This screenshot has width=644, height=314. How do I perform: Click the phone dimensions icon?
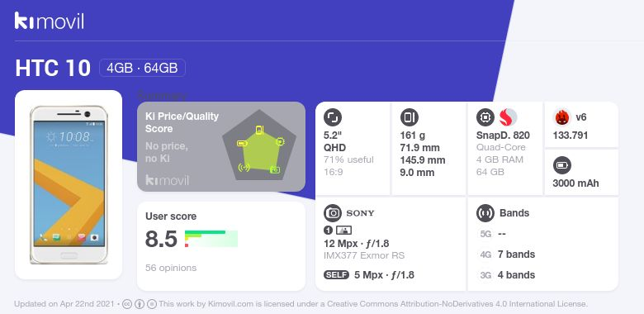(409, 117)
